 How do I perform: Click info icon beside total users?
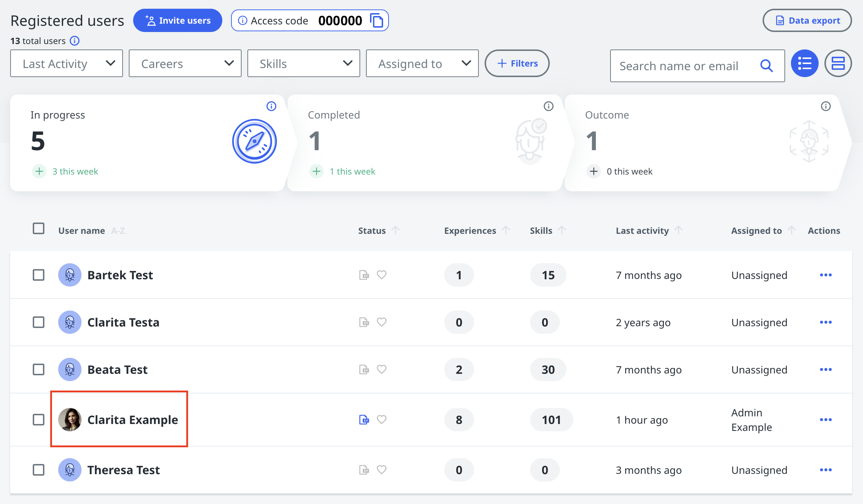[x=75, y=41]
